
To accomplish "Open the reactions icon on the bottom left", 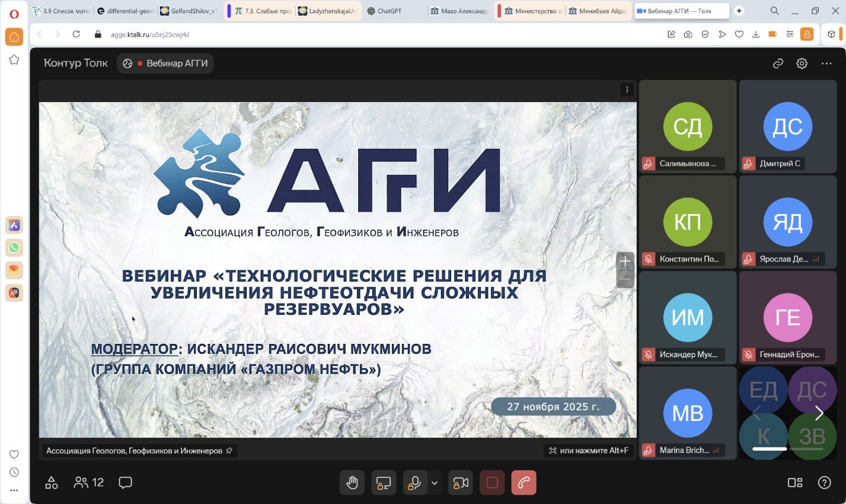I will click(x=51, y=482).
